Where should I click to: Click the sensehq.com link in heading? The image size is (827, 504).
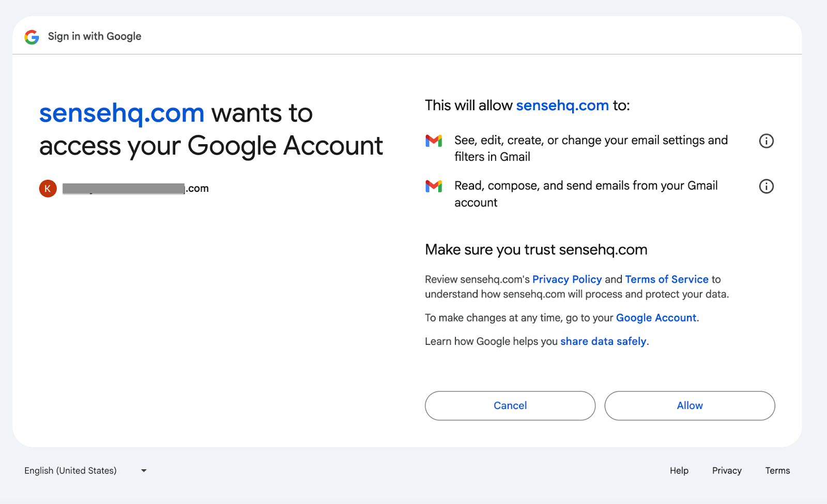point(122,113)
